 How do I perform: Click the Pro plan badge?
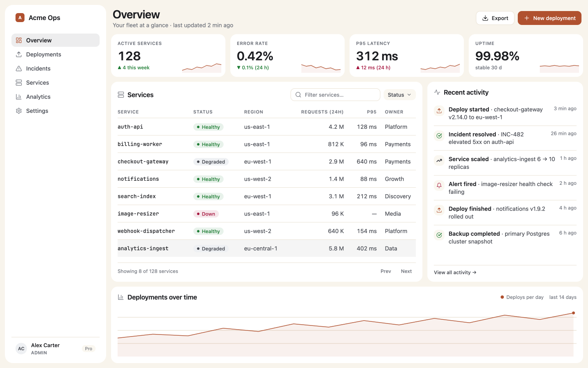point(89,349)
